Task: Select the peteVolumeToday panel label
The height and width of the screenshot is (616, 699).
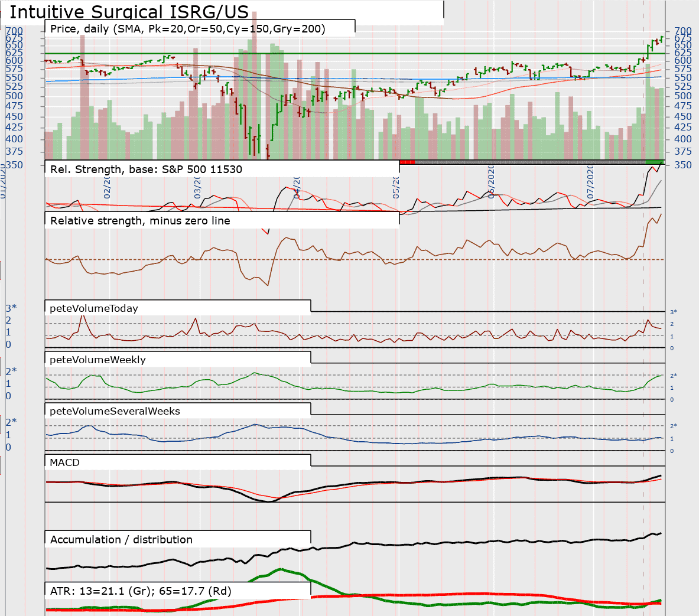Action: click(x=93, y=308)
